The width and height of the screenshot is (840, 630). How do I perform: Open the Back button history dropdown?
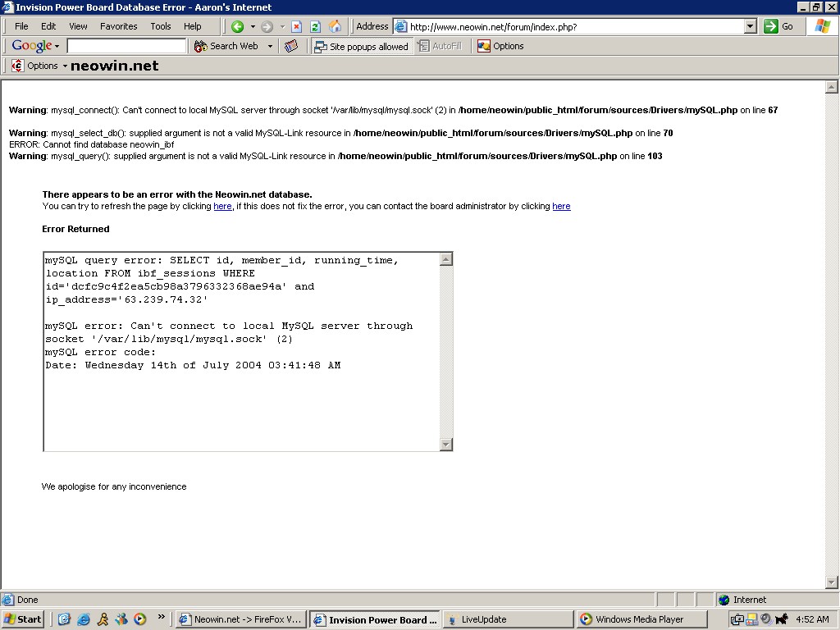(x=253, y=26)
